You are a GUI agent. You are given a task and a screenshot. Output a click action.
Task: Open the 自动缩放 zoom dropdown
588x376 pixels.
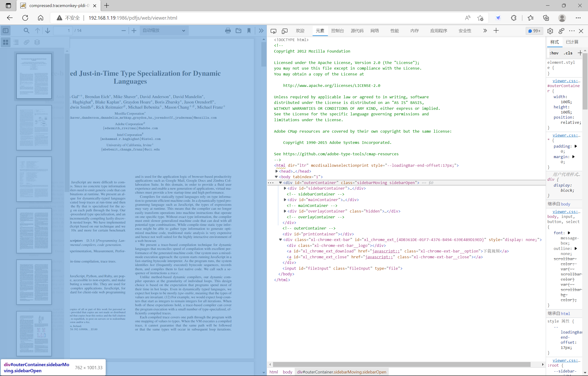tap(164, 31)
